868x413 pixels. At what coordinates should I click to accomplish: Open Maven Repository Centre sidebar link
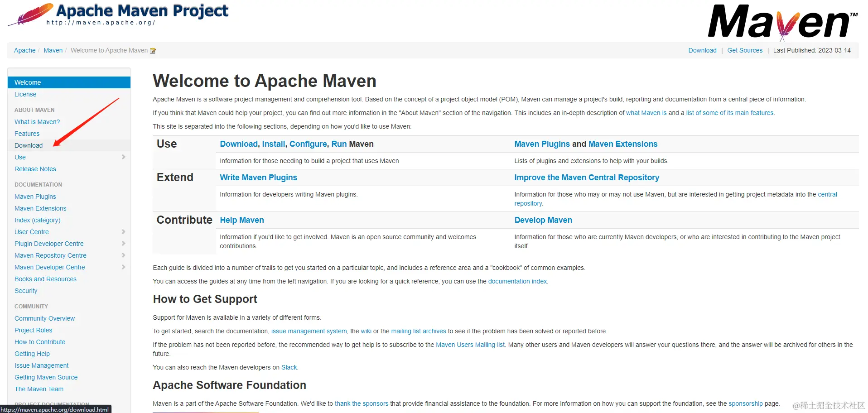[50, 255]
